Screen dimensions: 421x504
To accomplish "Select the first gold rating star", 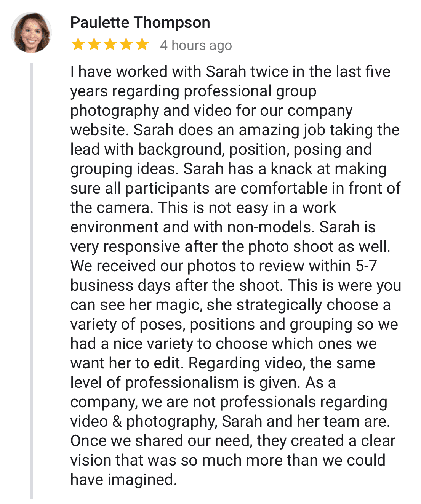I will [78, 45].
